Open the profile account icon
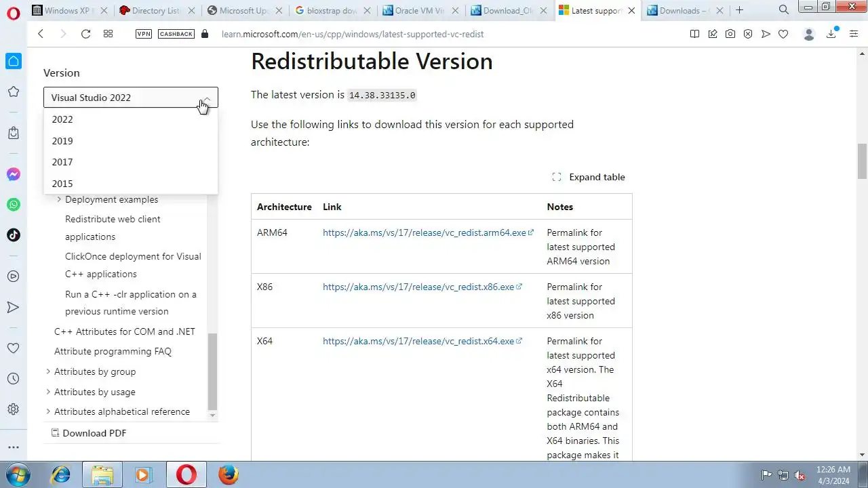The height and width of the screenshot is (488, 868). 808,34
